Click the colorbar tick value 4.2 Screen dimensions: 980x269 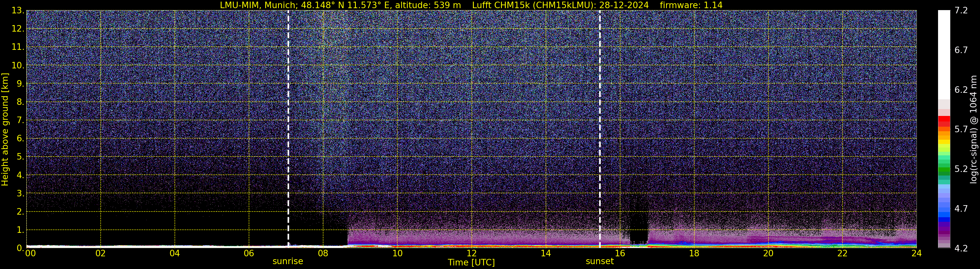(961, 248)
